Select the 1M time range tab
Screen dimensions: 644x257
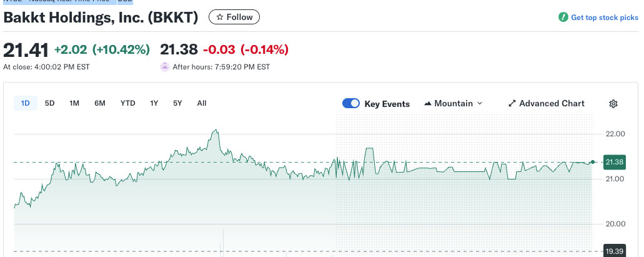click(74, 103)
